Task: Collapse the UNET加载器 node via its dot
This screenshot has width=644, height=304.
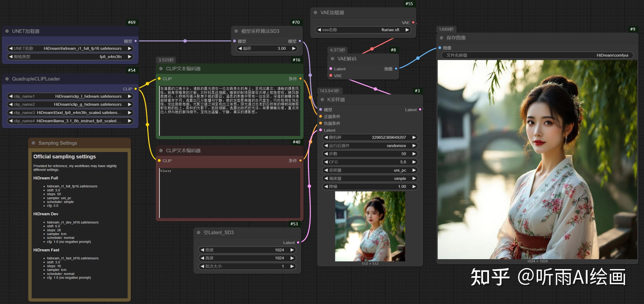Action: click(x=7, y=31)
